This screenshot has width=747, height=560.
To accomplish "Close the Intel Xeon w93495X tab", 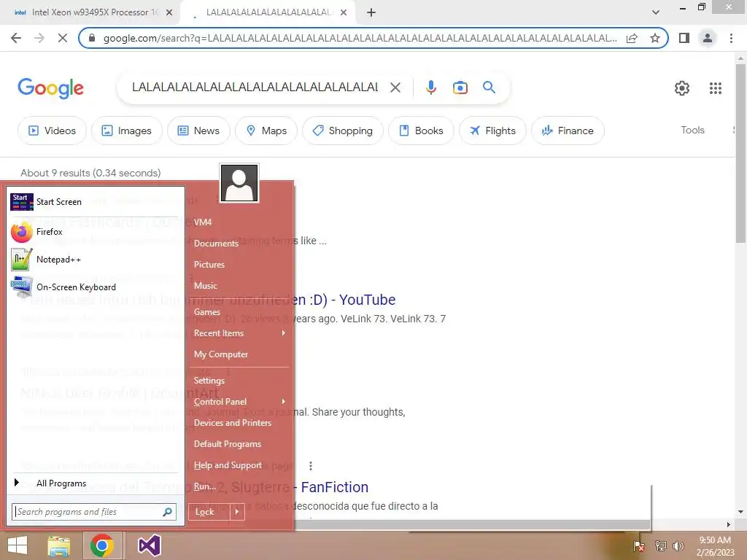I will coord(169,12).
